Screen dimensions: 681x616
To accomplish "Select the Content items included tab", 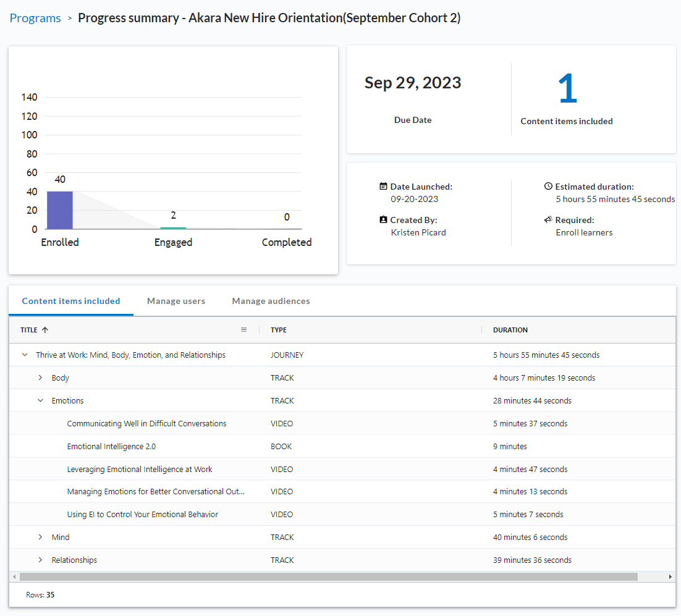I will (71, 302).
